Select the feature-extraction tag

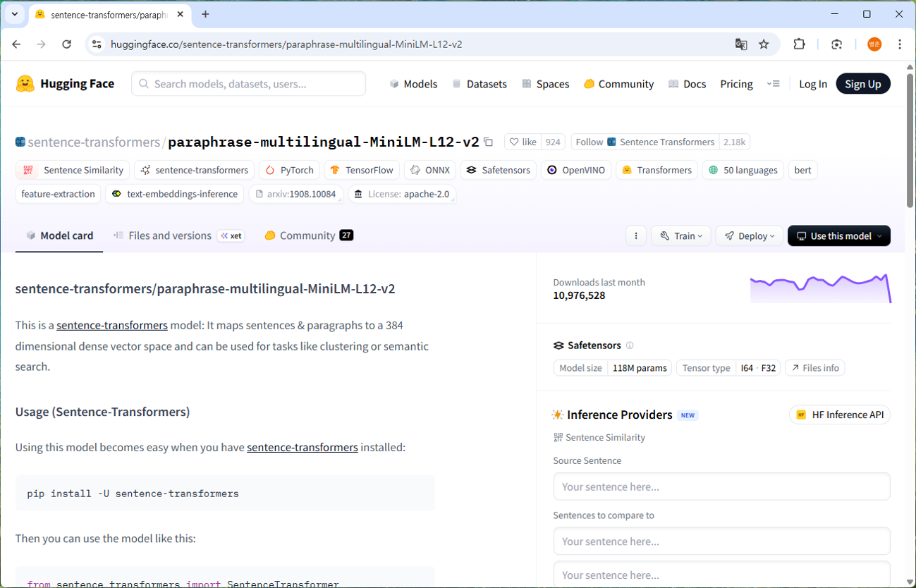tap(58, 194)
